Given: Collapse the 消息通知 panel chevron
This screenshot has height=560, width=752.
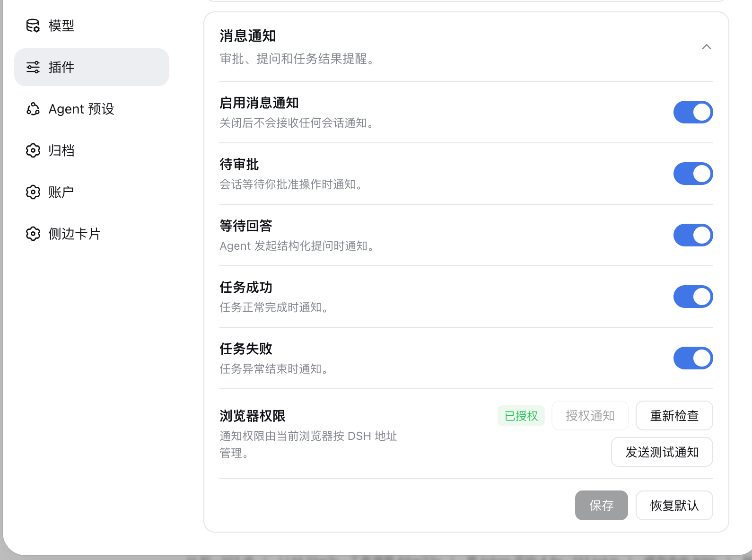Looking at the screenshot, I should [707, 47].
